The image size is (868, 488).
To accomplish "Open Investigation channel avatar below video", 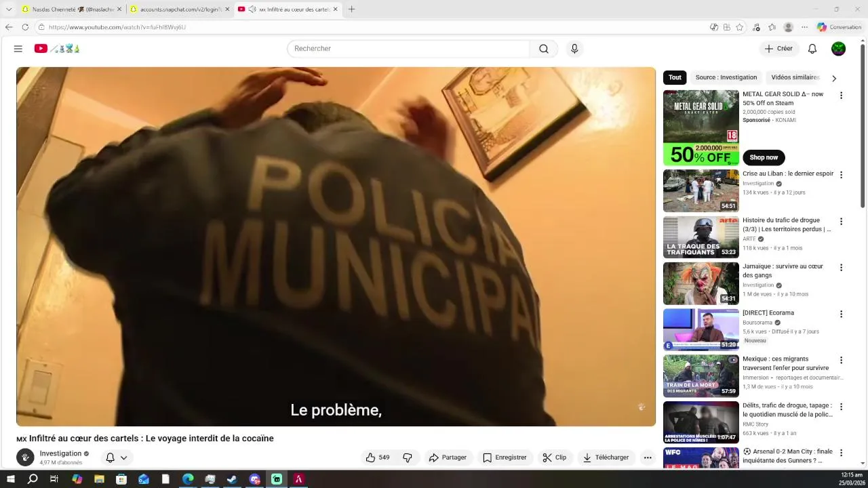I will 25,457.
